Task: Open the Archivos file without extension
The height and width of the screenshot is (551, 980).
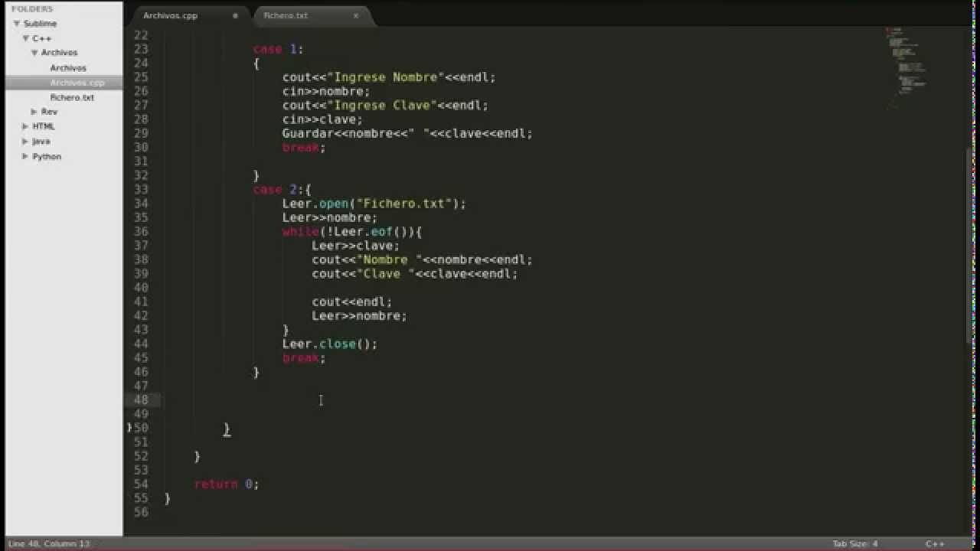Action: 68,68
